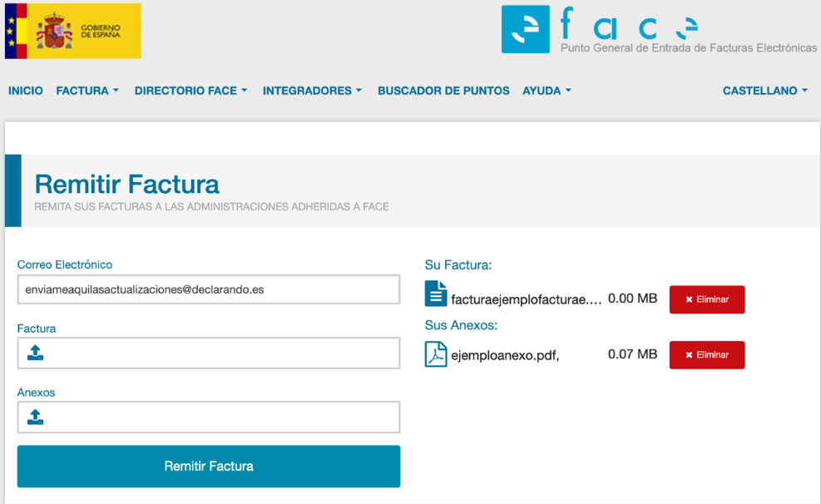Eliminar the facturaejemplofacturae invoice file
The height and width of the screenshot is (504, 821).
707,299
